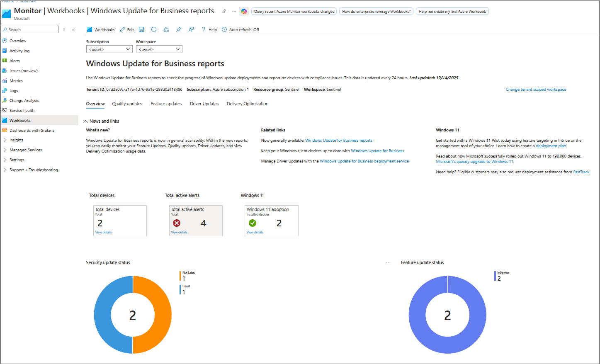
Task: Open Windows Update for Business deployment service link
Action: (364, 161)
